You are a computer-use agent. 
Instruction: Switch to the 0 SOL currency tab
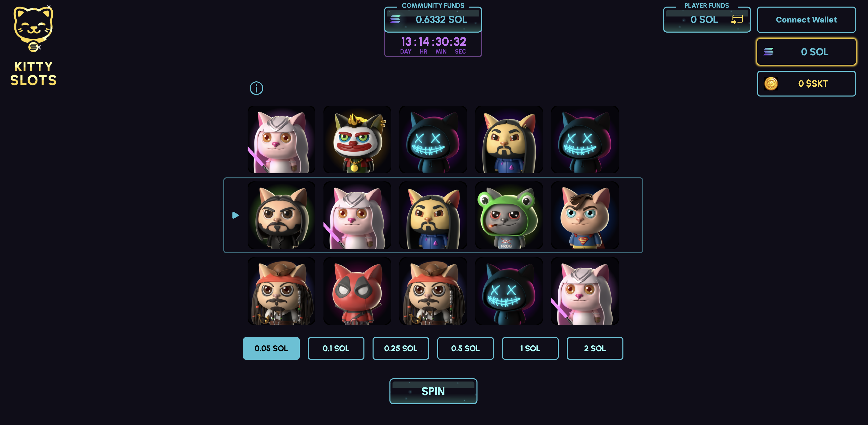click(x=806, y=52)
